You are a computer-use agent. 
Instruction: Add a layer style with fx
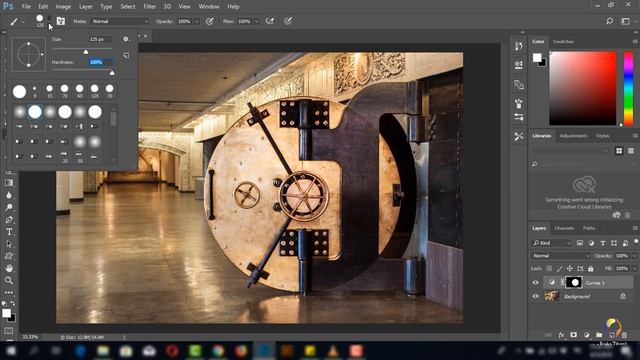pyautogui.click(x=561, y=335)
